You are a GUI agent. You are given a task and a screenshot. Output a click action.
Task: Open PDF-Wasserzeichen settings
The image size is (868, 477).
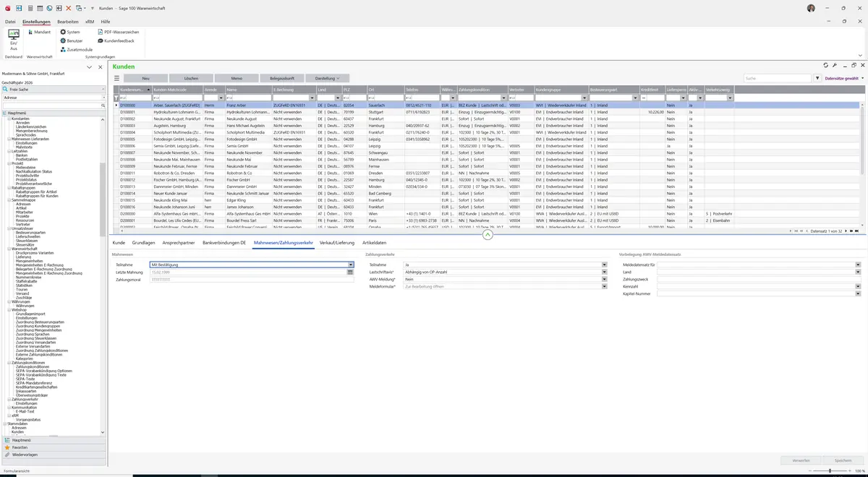(118, 32)
